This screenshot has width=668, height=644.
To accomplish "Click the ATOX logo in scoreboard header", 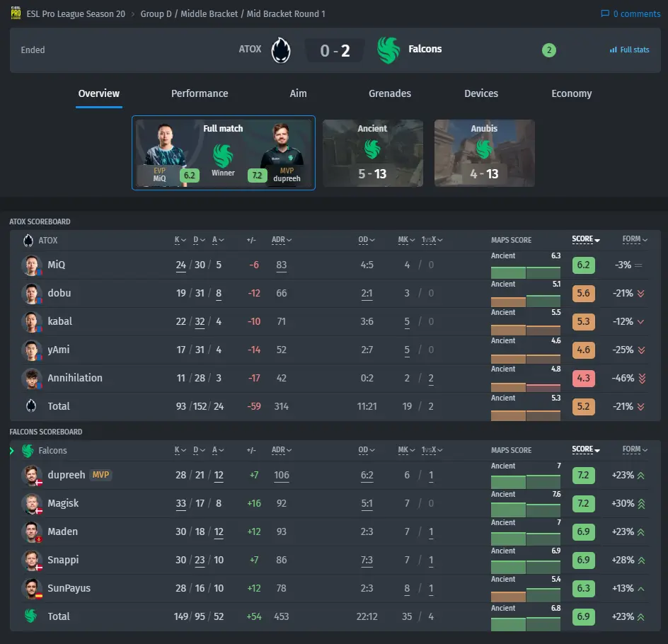I will pyautogui.click(x=28, y=240).
